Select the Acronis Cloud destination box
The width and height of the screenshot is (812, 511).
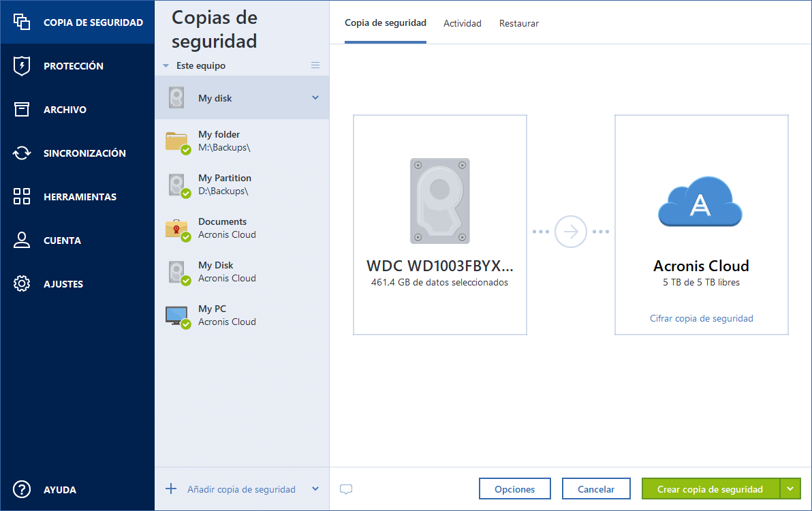tap(701, 225)
